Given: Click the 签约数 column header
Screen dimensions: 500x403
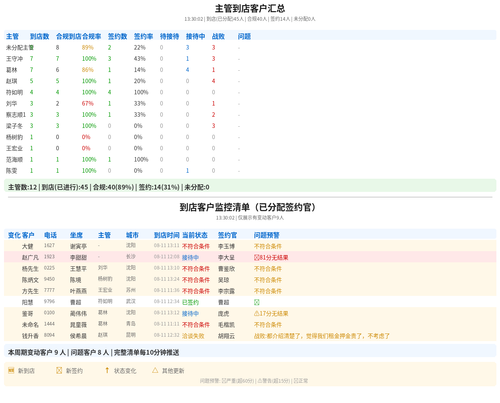Looking at the screenshot, I should coord(117,36).
